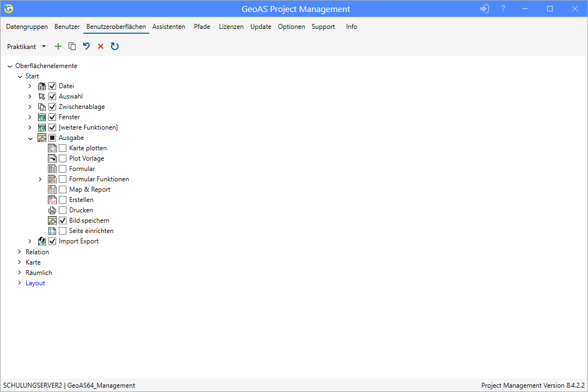Expand the Relation node
Viewport: 588px width, 392px height.
tap(20, 252)
